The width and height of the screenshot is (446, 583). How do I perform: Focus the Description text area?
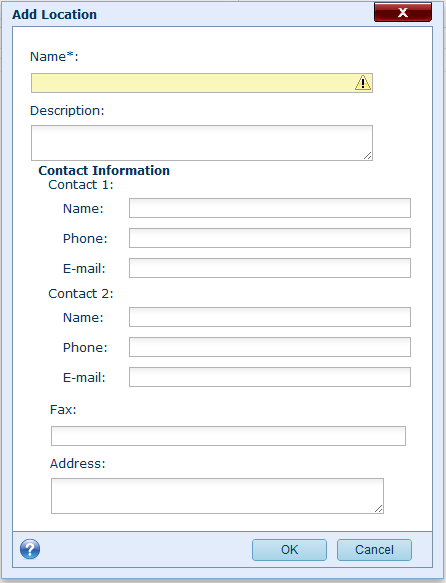tap(202, 143)
